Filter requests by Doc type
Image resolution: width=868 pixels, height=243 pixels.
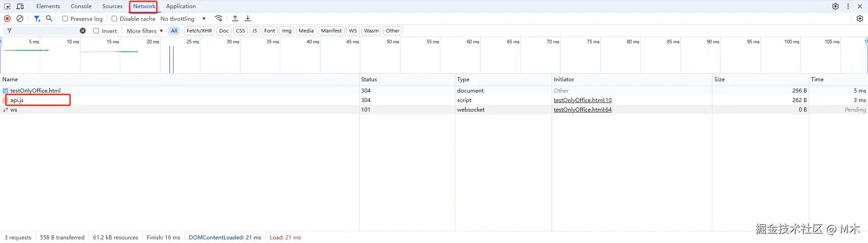click(x=224, y=31)
